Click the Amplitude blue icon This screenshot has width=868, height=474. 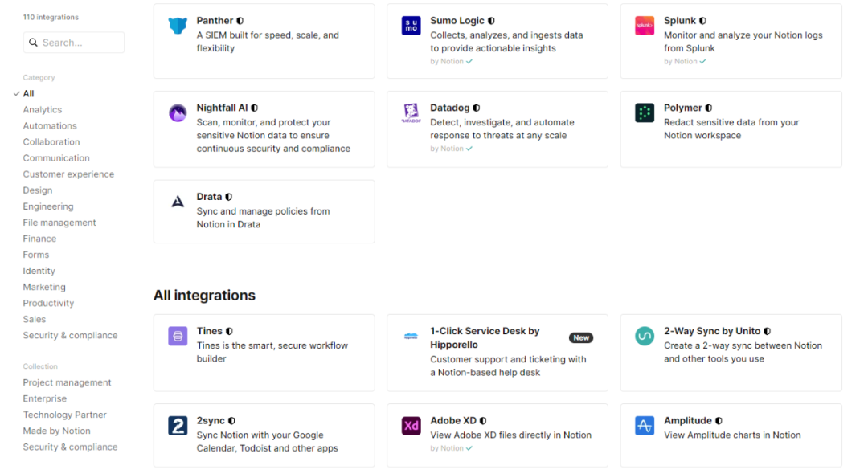point(645,426)
